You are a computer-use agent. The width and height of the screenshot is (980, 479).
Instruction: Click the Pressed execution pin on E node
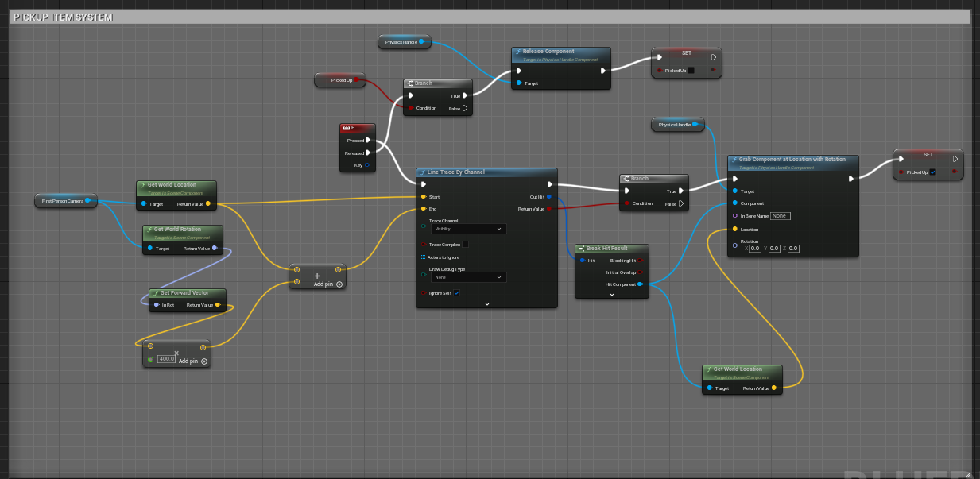(367, 141)
